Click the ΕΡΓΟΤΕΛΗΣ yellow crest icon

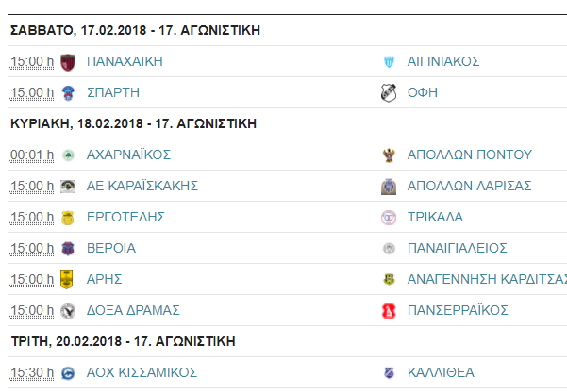click(68, 218)
